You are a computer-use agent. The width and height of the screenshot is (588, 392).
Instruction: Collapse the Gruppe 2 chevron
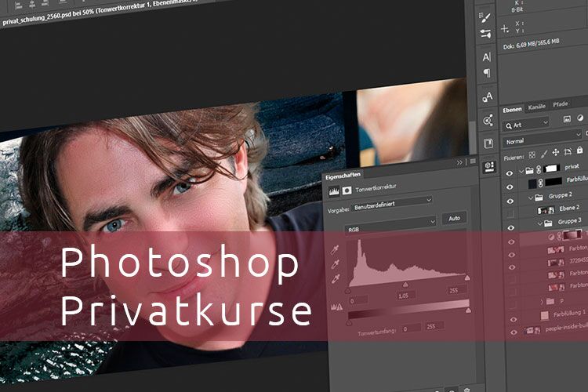[530, 198]
